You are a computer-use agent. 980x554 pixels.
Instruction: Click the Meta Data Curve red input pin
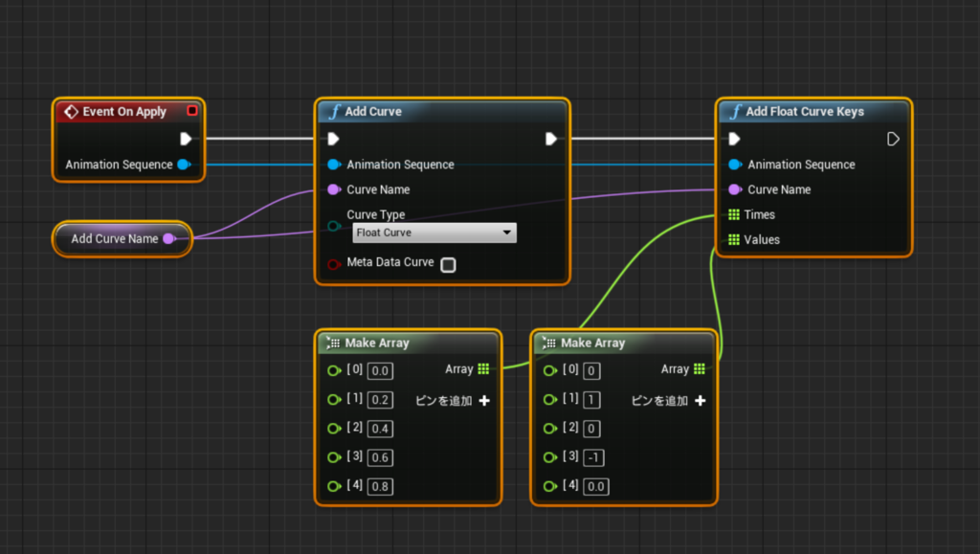click(334, 263)
